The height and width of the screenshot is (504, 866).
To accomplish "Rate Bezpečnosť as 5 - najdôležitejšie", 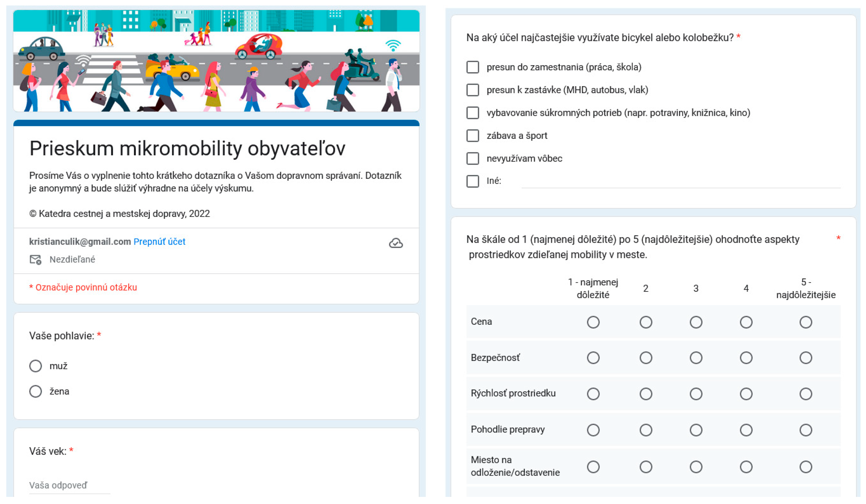I will pyautogui.click(x=806, y=358).
